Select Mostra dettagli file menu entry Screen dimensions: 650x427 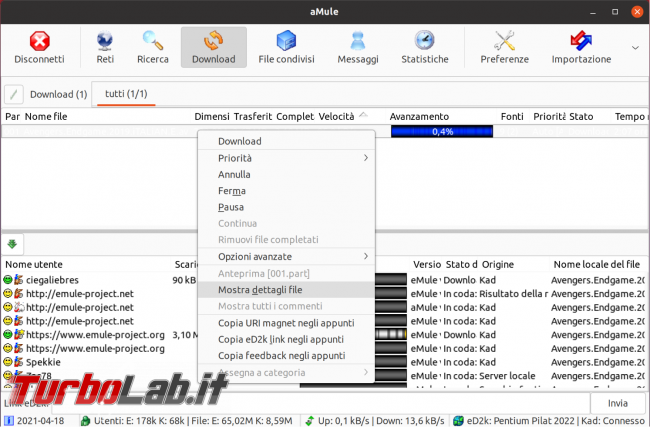tap(286, 289)
